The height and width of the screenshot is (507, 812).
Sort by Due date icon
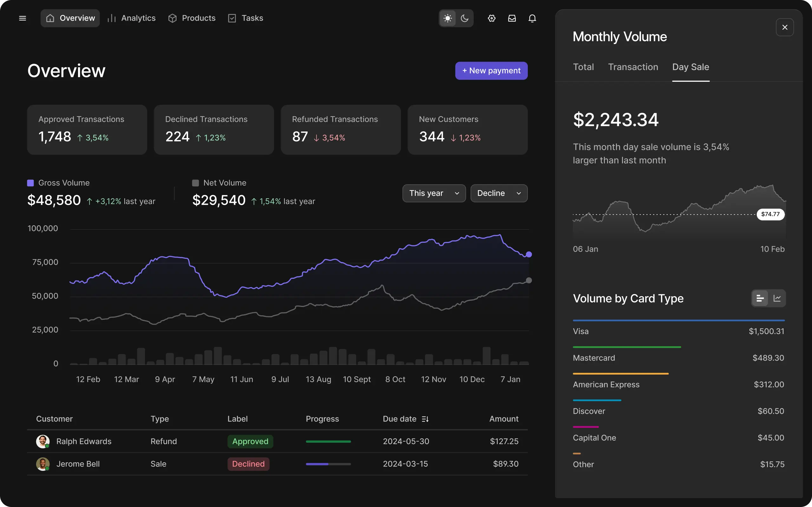(425, 419)
